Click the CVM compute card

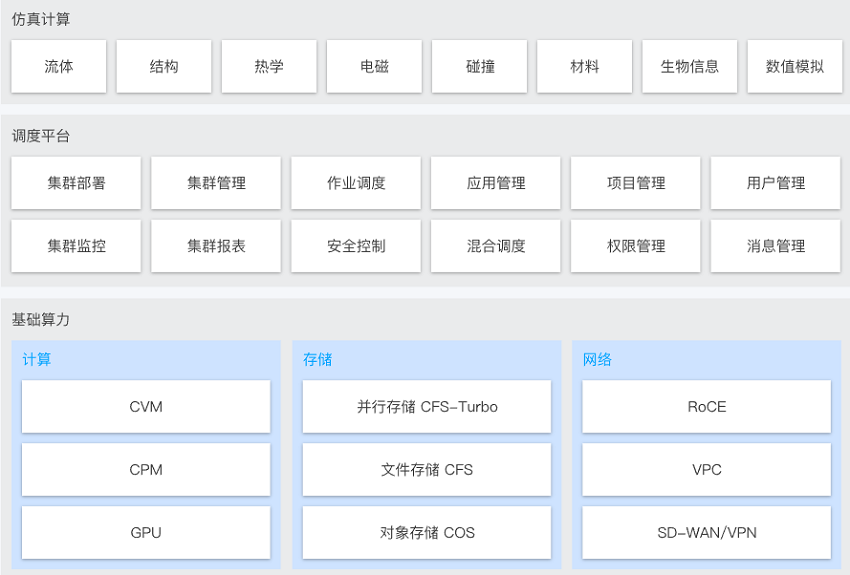[146, 406]
